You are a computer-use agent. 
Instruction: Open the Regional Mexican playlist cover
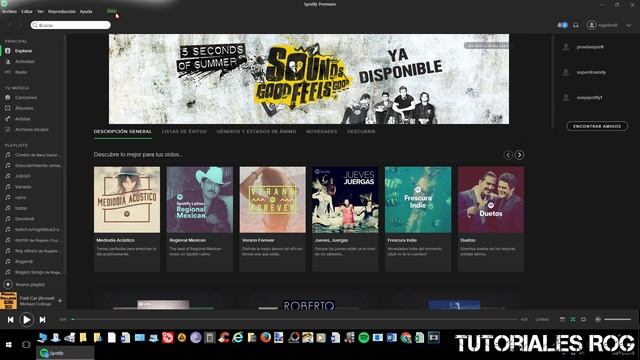click(x=200, y=200)
